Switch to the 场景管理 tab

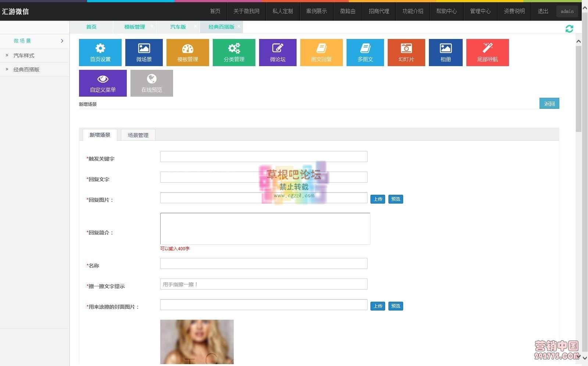138,135
